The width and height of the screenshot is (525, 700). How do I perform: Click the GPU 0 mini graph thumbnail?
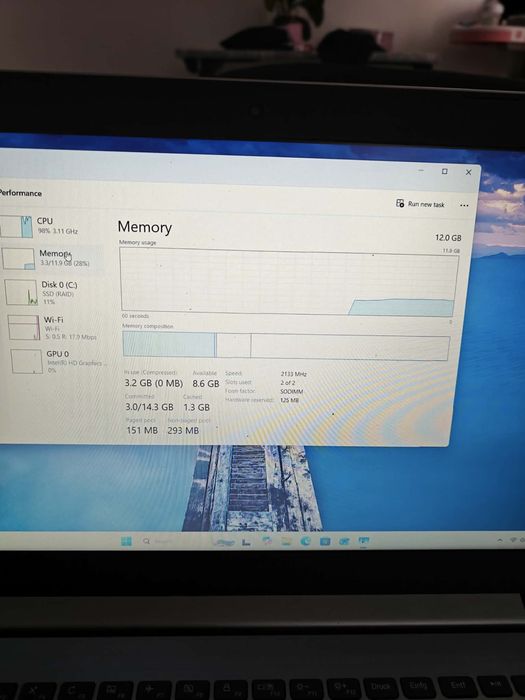27,361
